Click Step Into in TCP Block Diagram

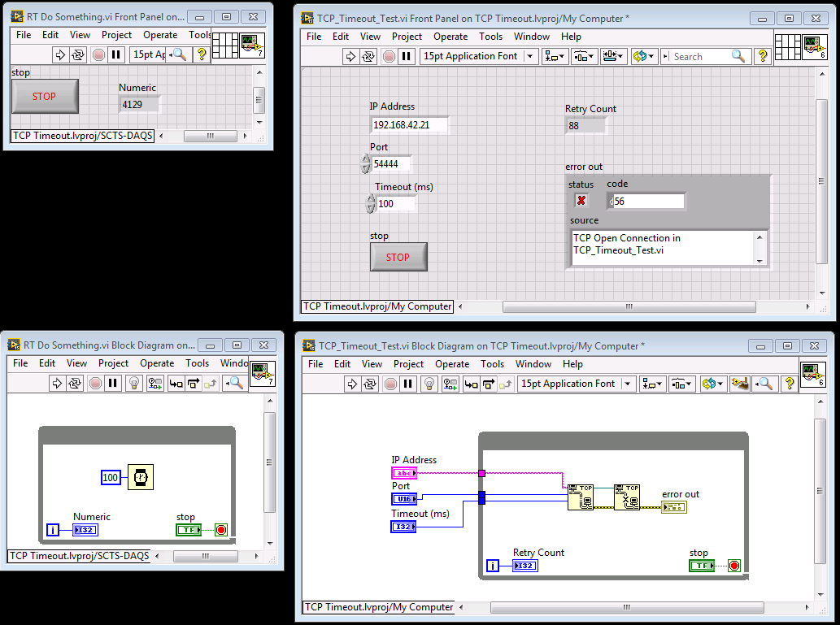tap(471, 384)
